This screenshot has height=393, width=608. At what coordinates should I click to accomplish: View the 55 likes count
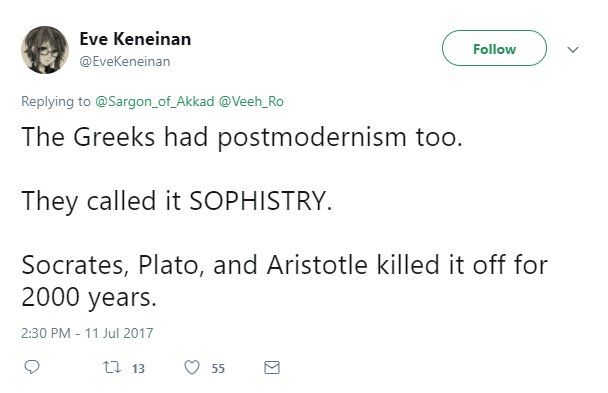(218, 368)
